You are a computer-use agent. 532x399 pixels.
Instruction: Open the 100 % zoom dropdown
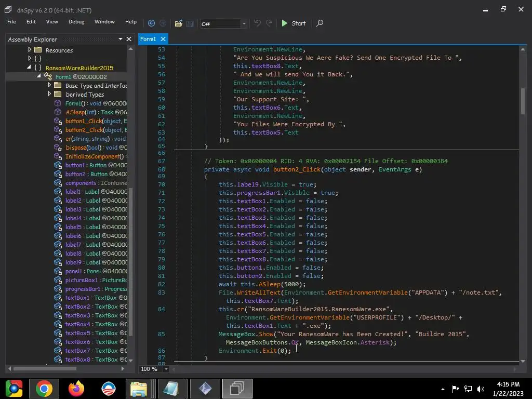pyautogui.click(x=166, y=369)
